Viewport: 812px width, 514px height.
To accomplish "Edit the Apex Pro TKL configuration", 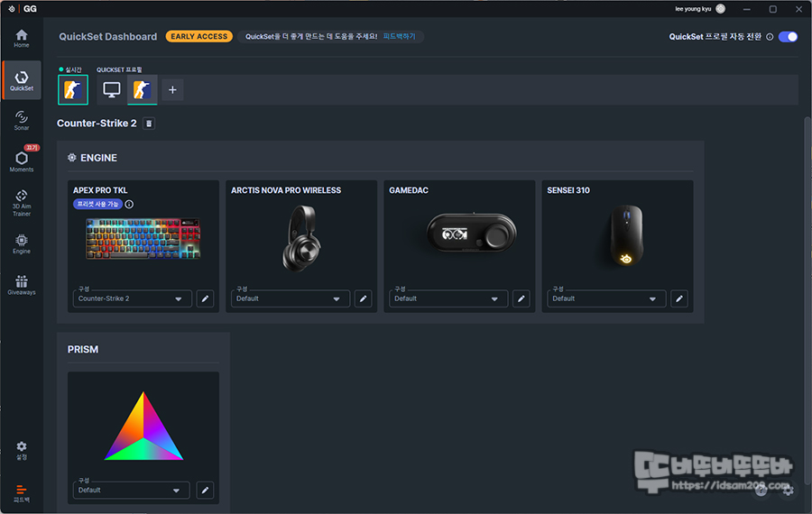I will pos(205,298).
